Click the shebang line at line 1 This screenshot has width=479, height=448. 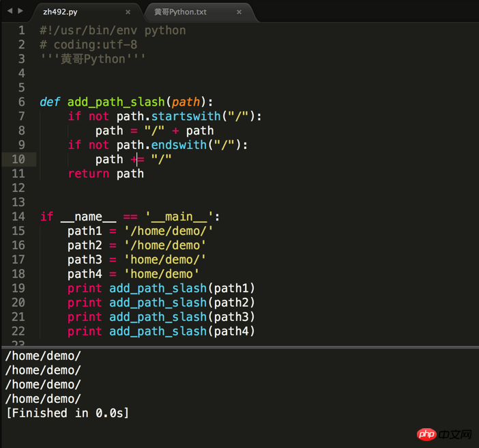pyautogui.click(x=113, y=30)
